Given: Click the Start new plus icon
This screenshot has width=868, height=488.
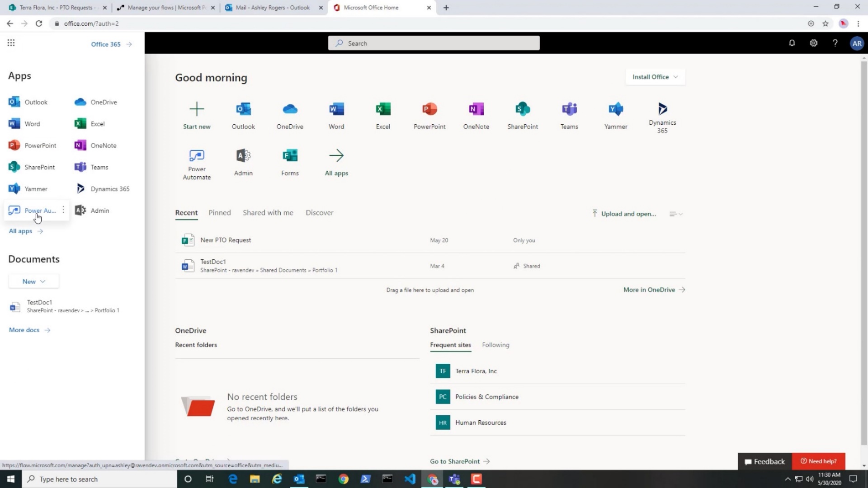Looking at the screenshot, I should pyautogui.click(x=197, y=109).
